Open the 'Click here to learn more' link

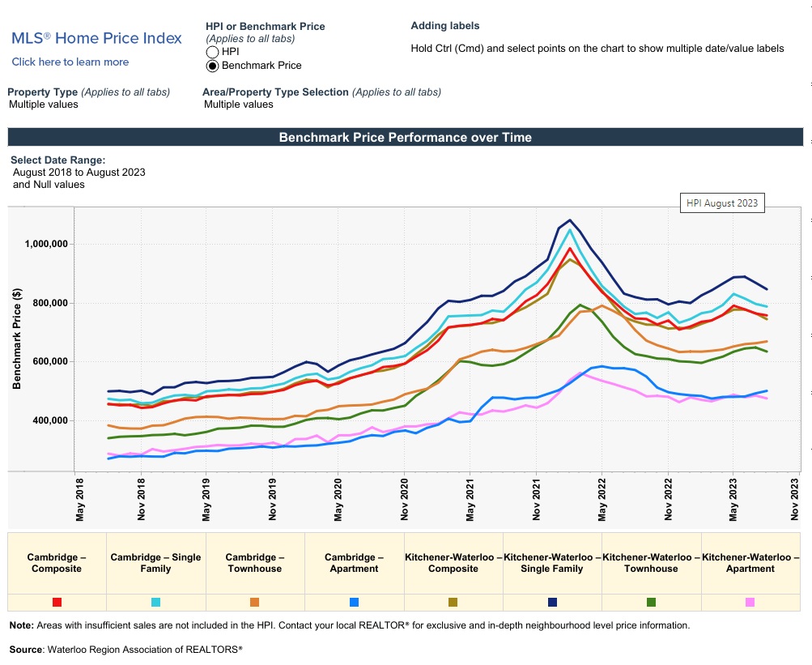coord(70,62)
